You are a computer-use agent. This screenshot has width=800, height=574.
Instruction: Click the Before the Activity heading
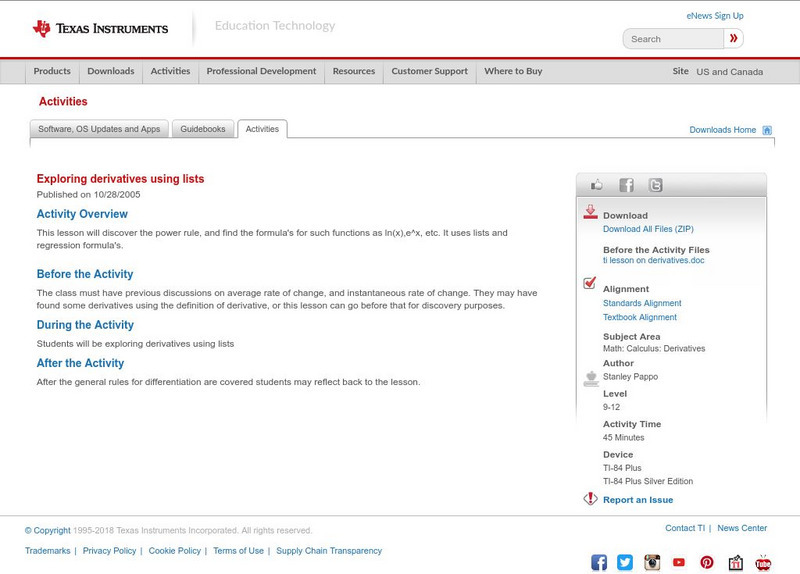[85, 274]
